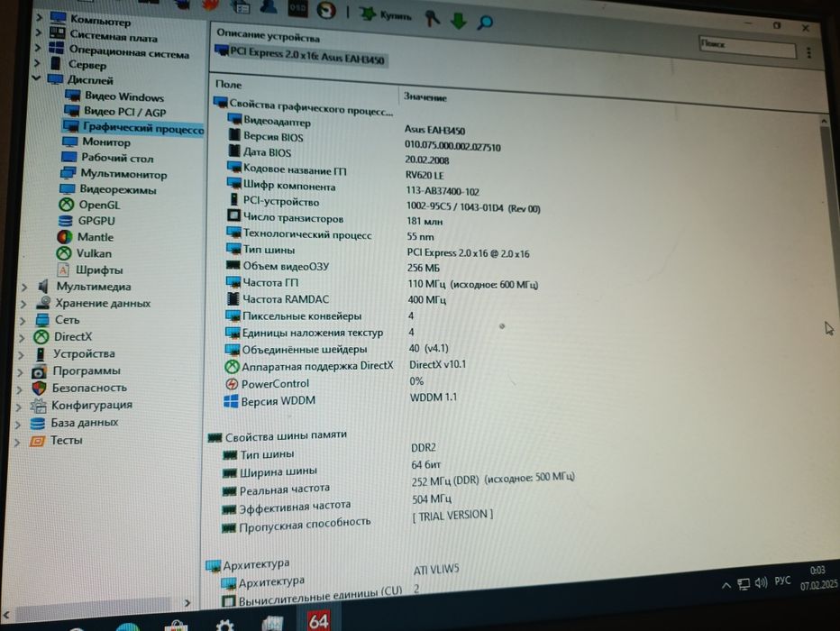
Task: Click the checklist report toolbar icon
Action: pos(241,7)
